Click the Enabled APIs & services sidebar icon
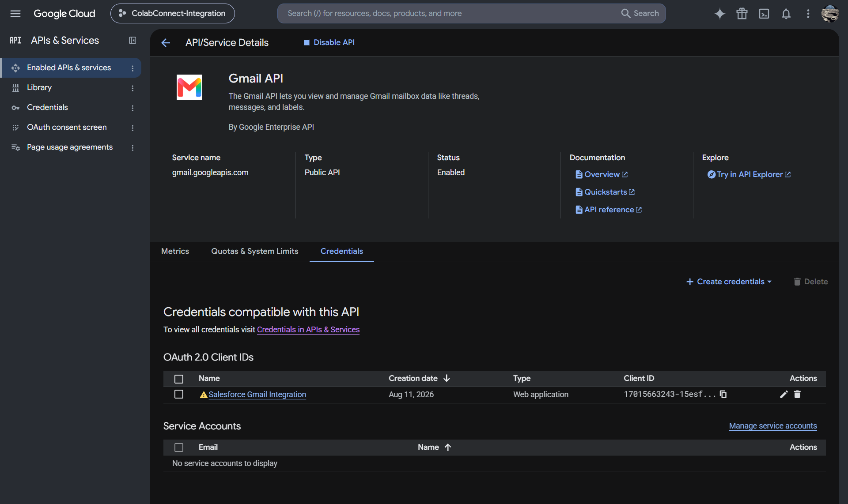 (x=15, y=68)
